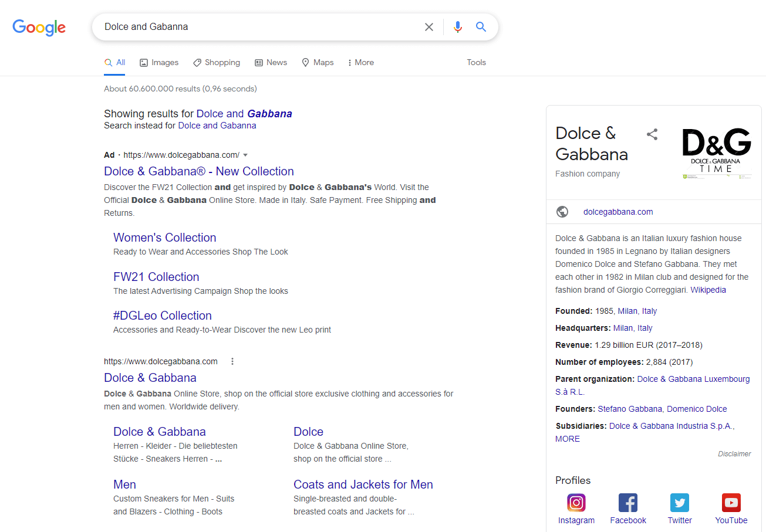Click Milan in the Founded row
Viewport: 766px width, 532px height.
[627, 311]
